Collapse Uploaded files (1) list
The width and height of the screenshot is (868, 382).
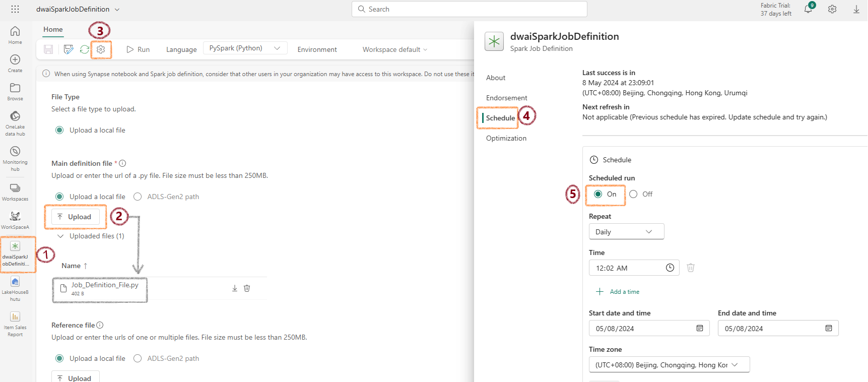(x=60, y=236)
